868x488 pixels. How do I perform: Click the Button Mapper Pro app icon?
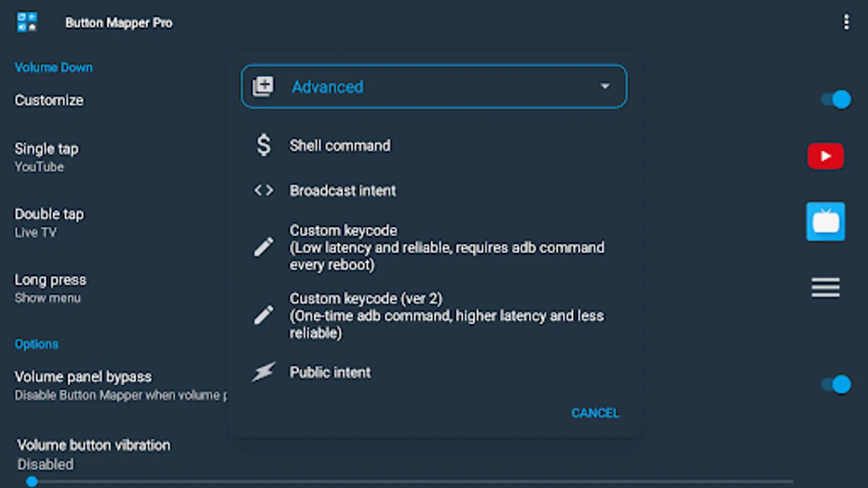26,22
